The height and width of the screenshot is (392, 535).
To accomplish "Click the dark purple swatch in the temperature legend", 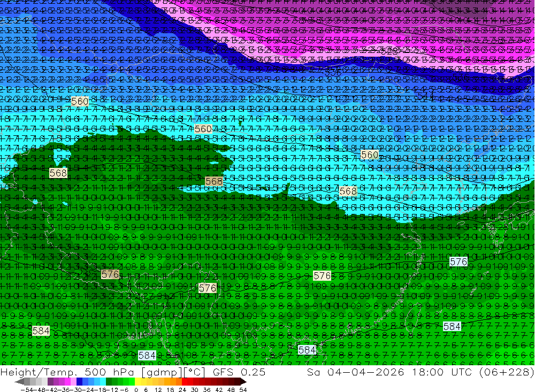I will click(x=50, y=382).
